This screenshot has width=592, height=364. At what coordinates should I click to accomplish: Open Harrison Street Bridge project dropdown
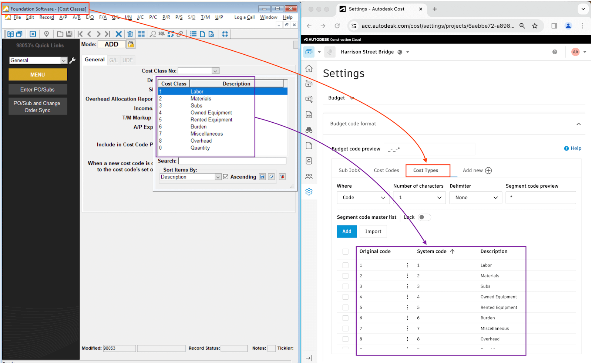click(408, 52)
